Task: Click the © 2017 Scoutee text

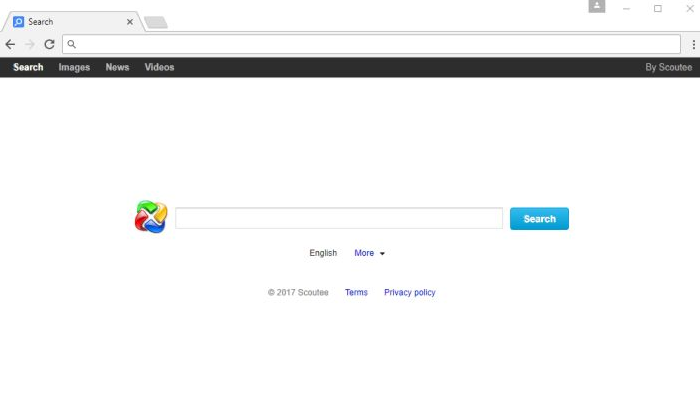Action: 298,292
